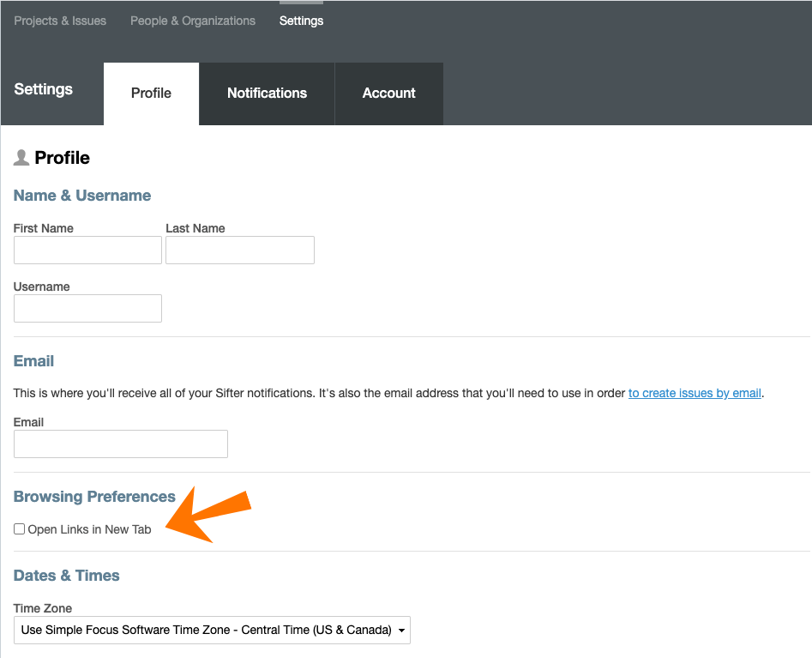This screenshot has height=658, width=812.
Task: Follow the 'to create issues by email' link
Action: [695, 393]
